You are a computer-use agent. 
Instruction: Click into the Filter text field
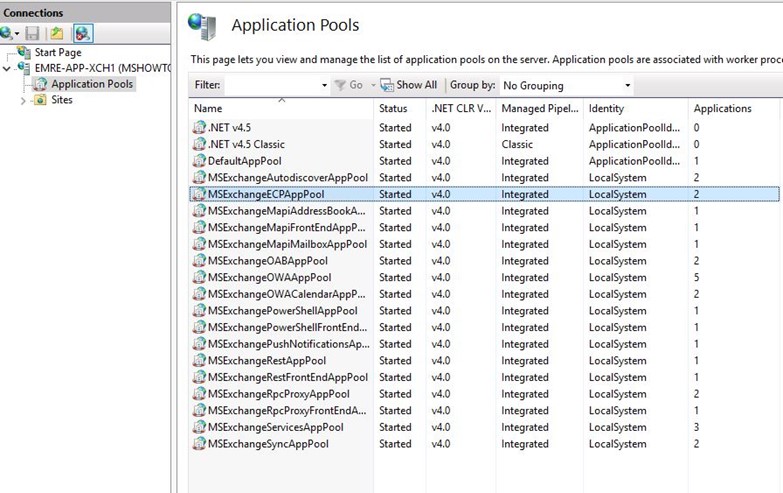point(273,85)
